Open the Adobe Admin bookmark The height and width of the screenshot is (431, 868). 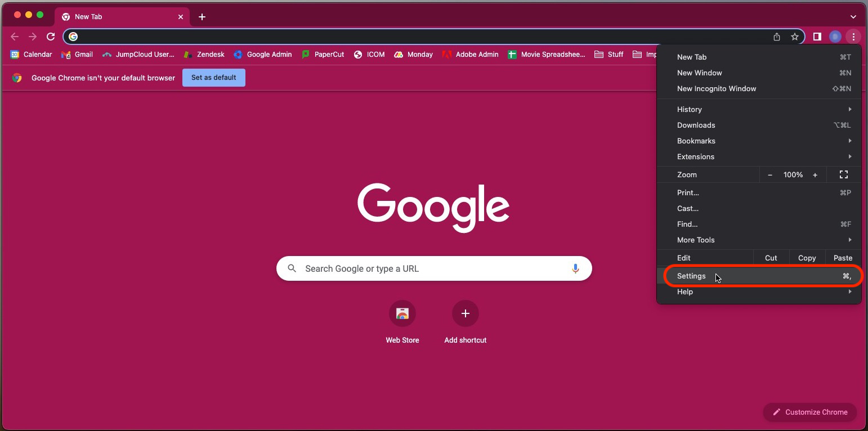tap(471, 55)
